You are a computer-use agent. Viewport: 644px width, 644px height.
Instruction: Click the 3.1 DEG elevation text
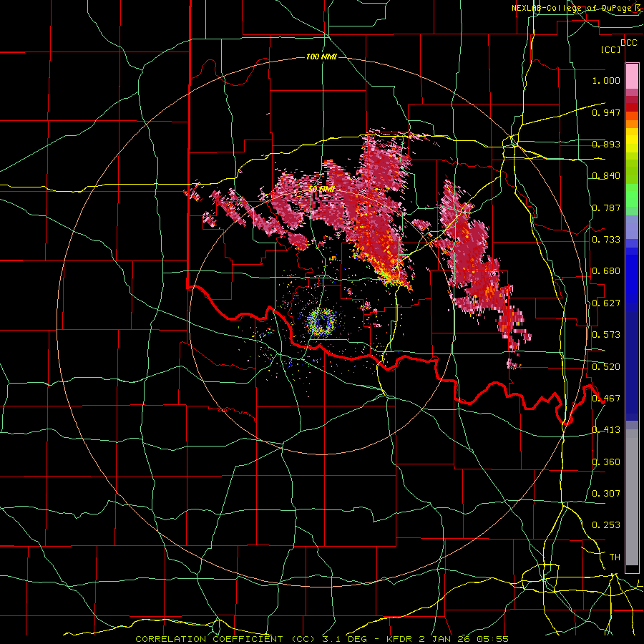(x=345, y=639)
